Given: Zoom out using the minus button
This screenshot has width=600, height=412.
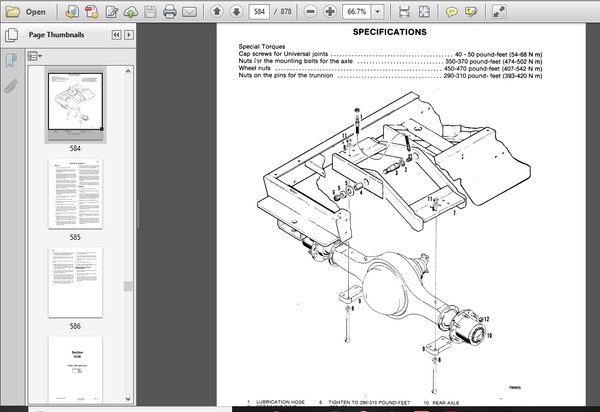Looking at the screenshot, I should [x=310, y=12].
